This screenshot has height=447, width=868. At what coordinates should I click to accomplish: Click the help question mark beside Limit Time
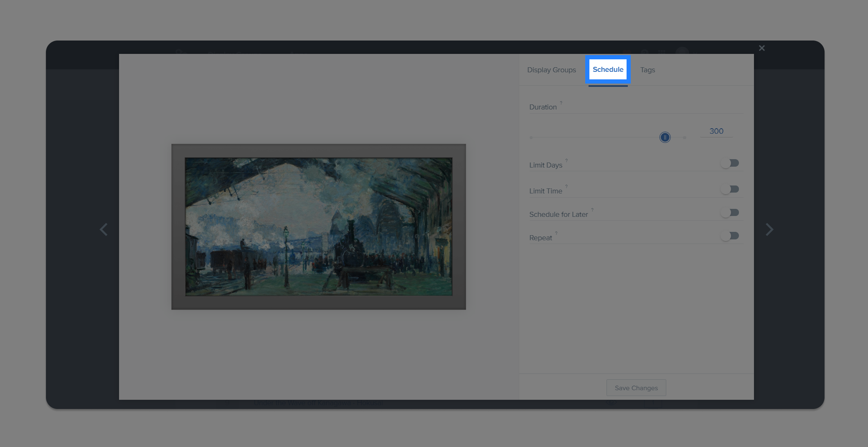(566, 186)
